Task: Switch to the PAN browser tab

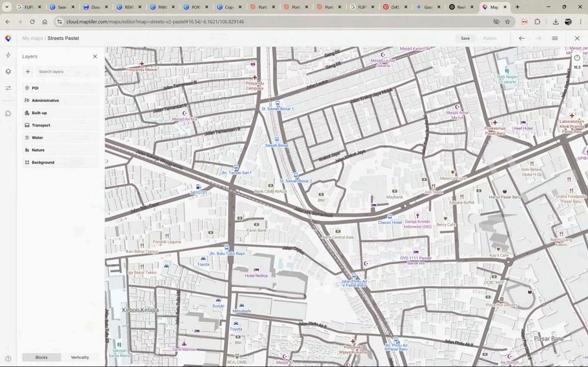Action: click(x=161, y=6)
